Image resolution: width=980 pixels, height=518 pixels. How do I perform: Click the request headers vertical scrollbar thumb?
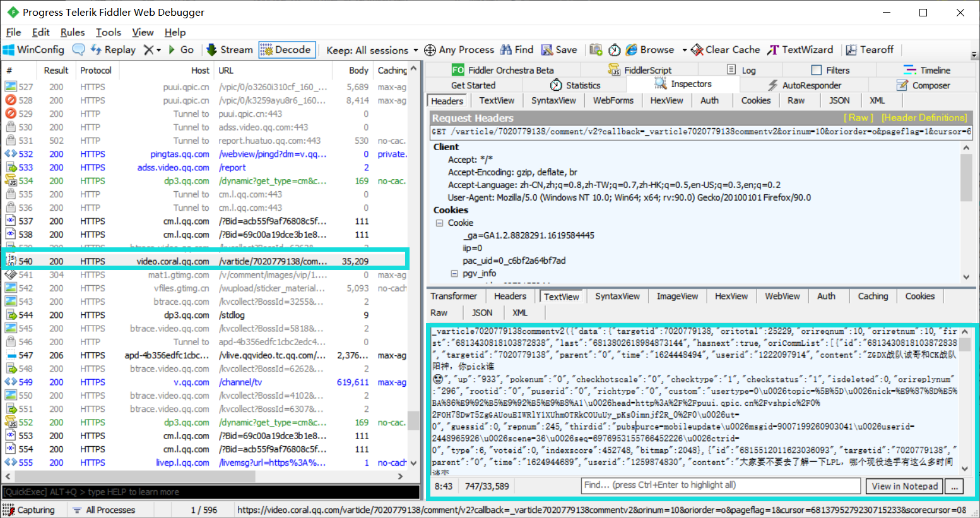pyautogui.click(x=966, y=177)
